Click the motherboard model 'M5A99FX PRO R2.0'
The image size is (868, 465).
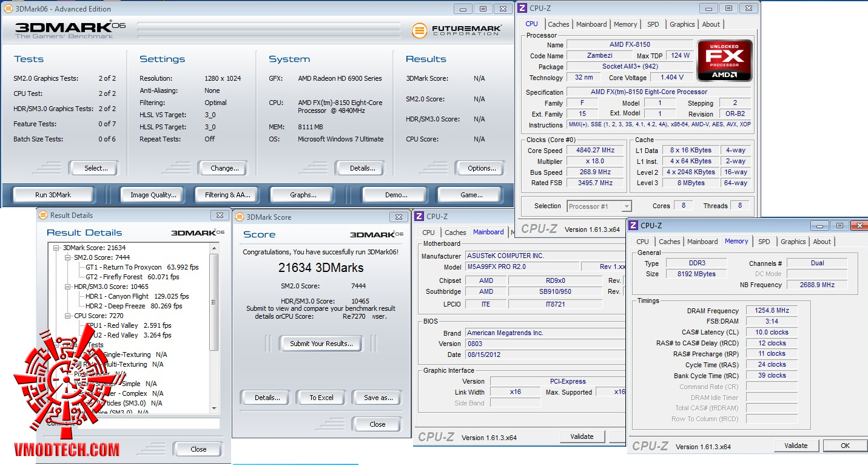pos(522,267)
